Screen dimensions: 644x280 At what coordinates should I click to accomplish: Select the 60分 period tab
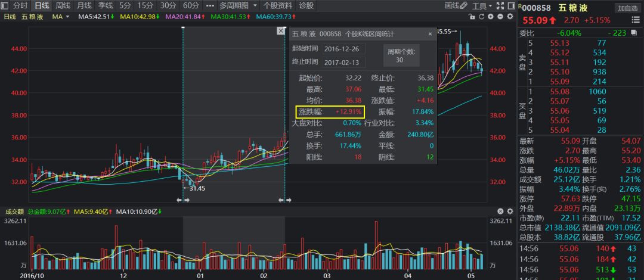pos(191,6)
